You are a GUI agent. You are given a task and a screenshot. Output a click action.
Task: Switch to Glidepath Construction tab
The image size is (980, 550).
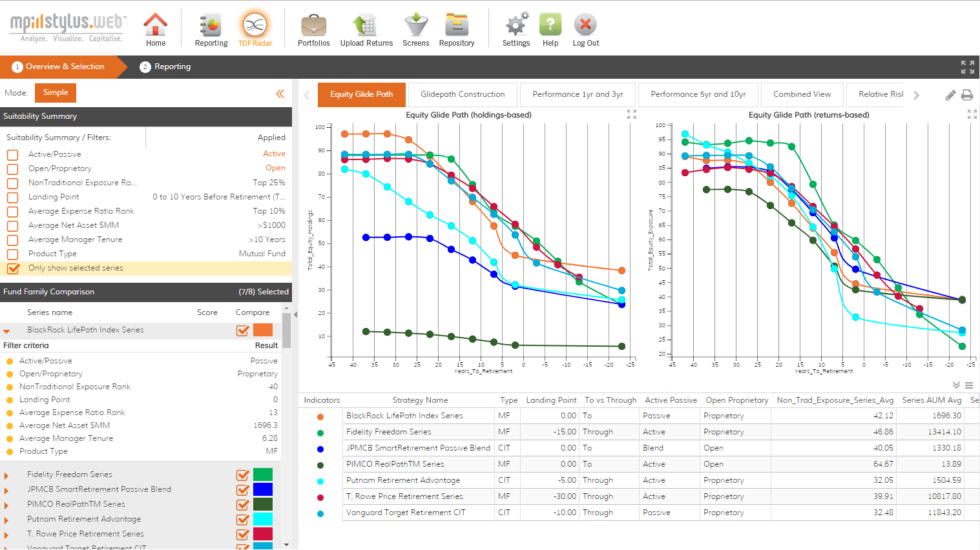coord(463,94)
